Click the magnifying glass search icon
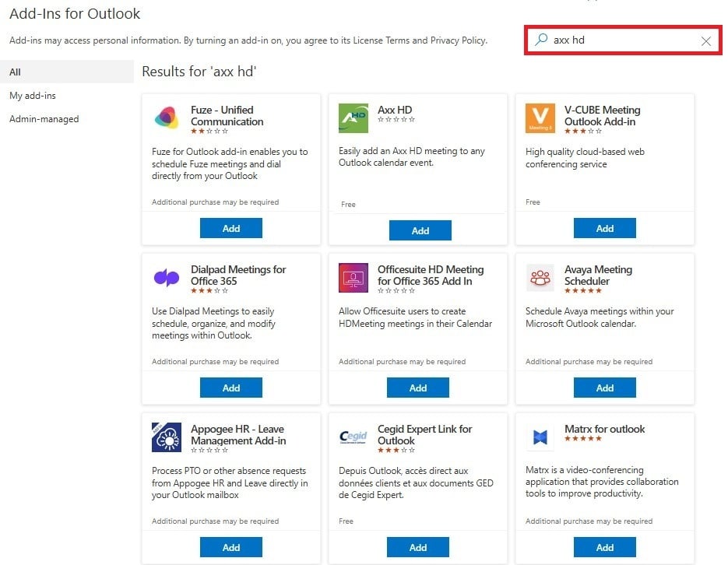The width and height of the screenshot is (728, 565). 541,40
